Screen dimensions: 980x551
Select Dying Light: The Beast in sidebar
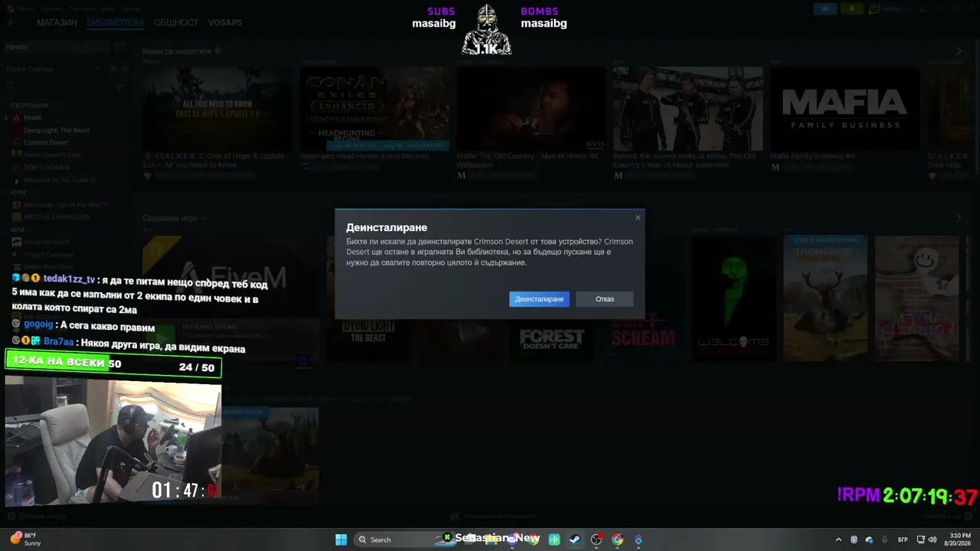56,130
